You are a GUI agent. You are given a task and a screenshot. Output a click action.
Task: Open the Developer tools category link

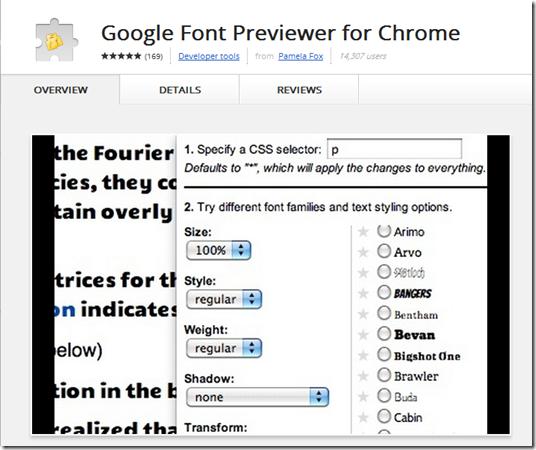209,56
